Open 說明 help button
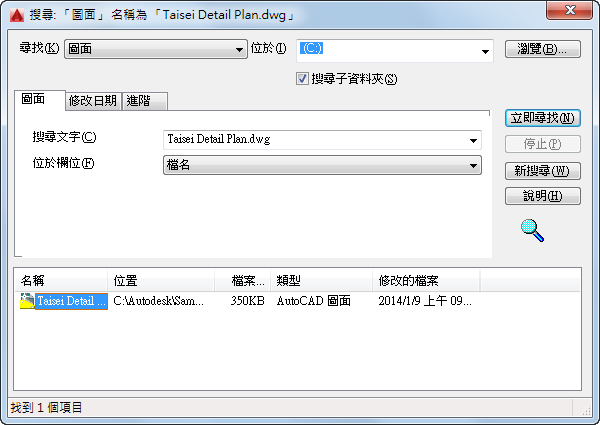Viewport: 600px width, 425px height. click(x=543, y=196)
